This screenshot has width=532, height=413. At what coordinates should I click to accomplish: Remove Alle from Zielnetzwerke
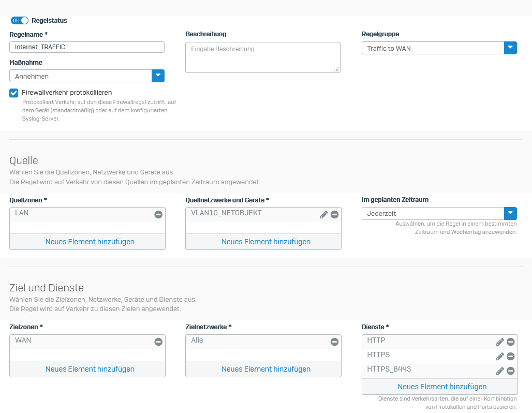pyautogui.click(x=334, y=342)
